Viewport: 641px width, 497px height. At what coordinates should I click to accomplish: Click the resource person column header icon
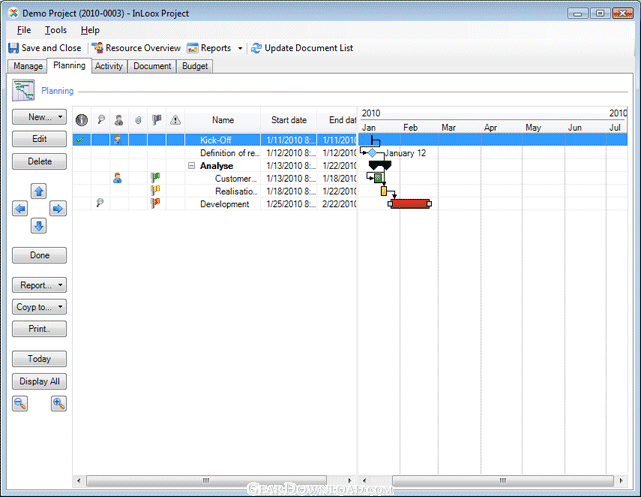[119, 120]
